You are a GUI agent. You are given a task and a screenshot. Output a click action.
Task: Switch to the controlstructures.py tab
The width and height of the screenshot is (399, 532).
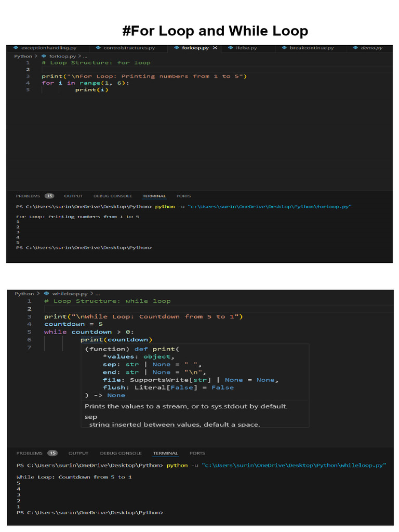(x=128, y=48)
